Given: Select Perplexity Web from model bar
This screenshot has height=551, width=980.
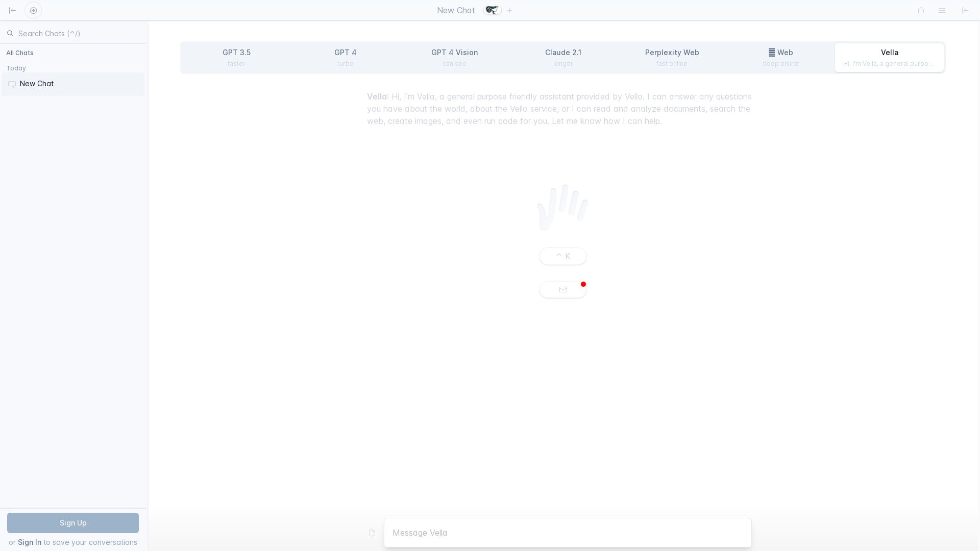Looking at the screenshot, I should coord(671,57).
